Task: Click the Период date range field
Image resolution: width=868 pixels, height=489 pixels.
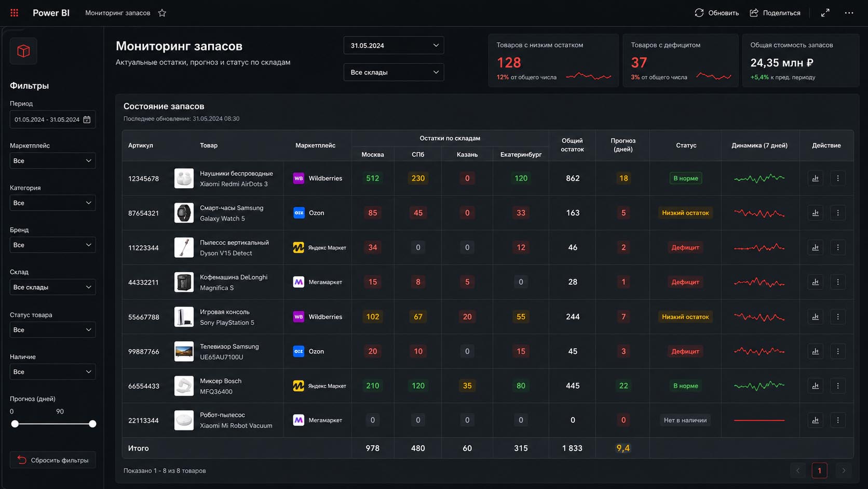Action: 52,120
